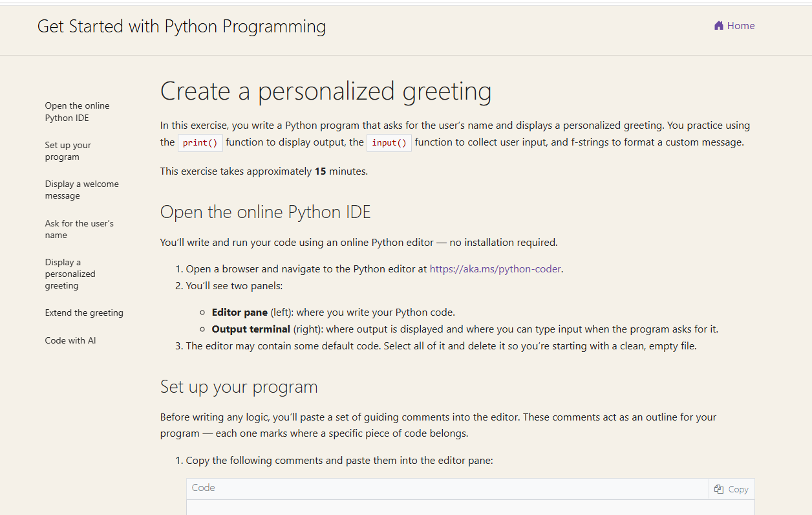Jump to 'Extend the greeting' section
This screenshot has height=515, width=812.
(84, 312)
